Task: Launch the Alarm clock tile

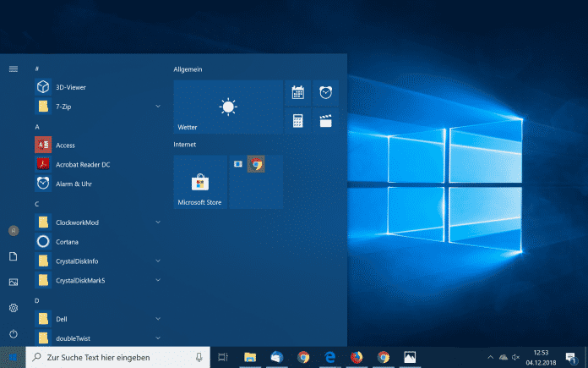Action: [x=325, y=93]
